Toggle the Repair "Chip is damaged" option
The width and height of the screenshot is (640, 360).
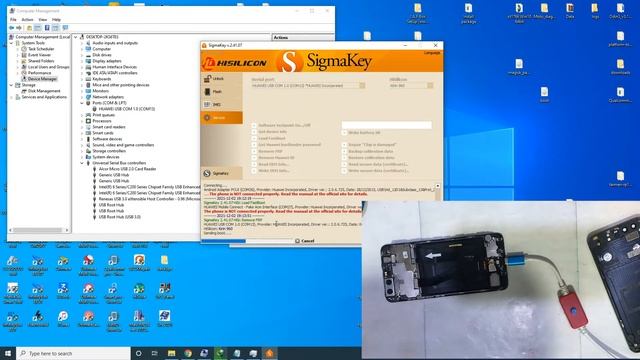coord(344,145)
